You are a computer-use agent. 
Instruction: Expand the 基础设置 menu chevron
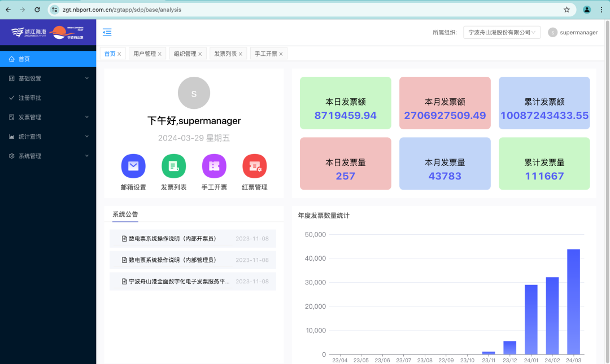(87, 78)
